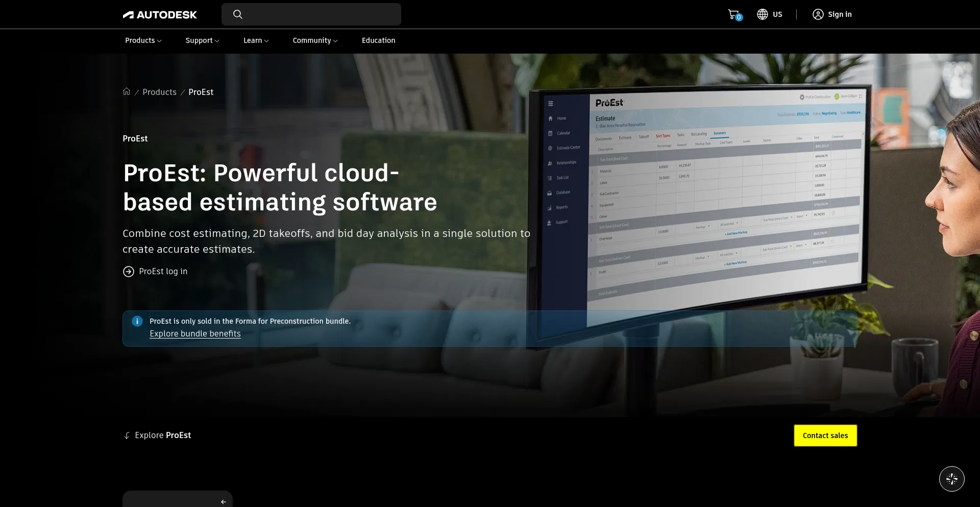Click the Contact sales button
980x507 pixels.
pos(825,436)
